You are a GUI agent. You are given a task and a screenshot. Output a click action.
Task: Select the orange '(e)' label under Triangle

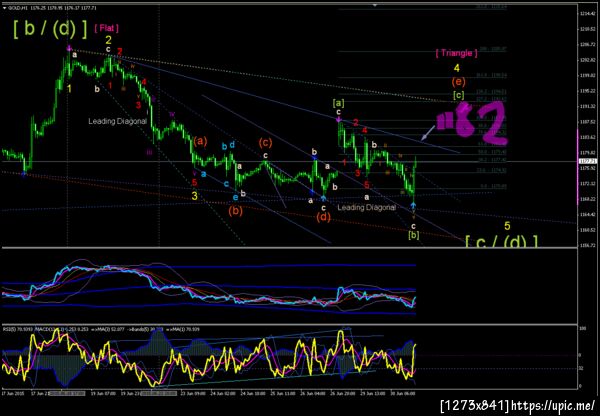[458, 82]
